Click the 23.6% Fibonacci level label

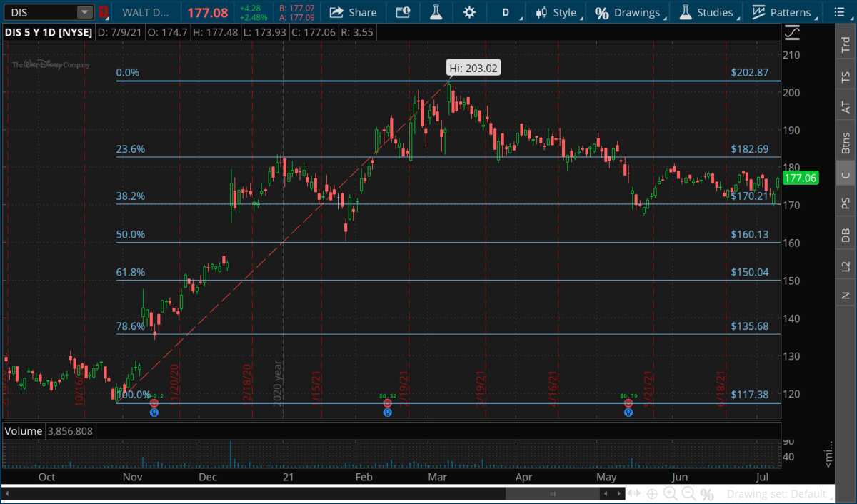pos(131,149)
